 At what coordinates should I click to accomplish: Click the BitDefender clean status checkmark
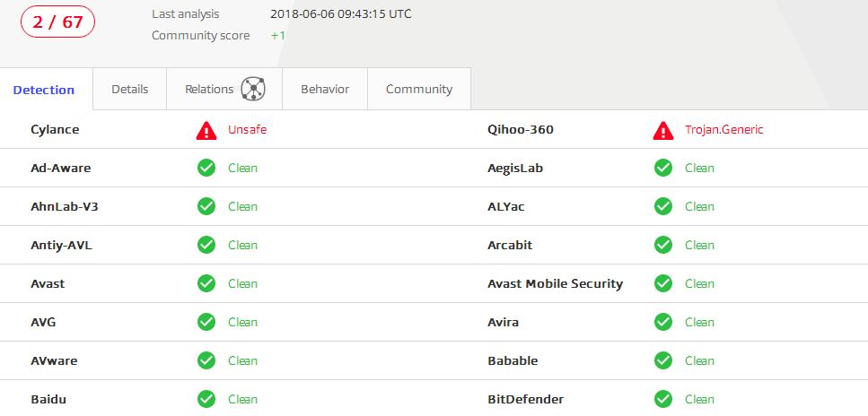click(x=663, y=399)
